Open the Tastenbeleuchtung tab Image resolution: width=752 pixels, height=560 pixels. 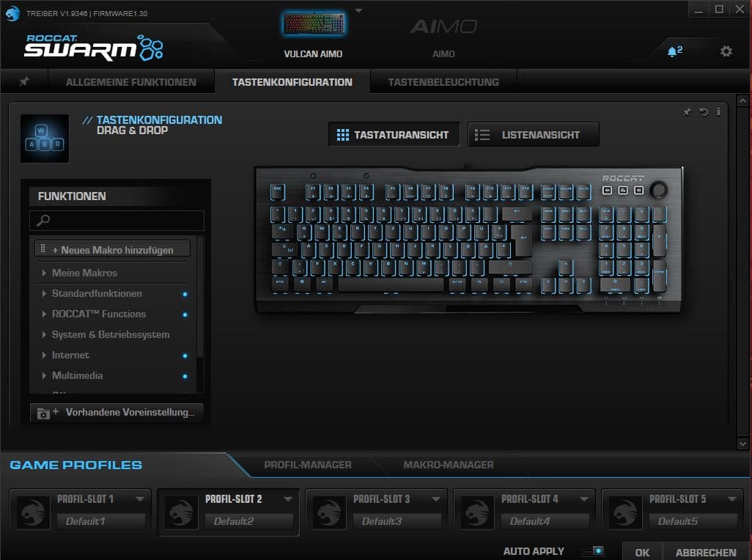pyautogui.click(x=443, y=82)
